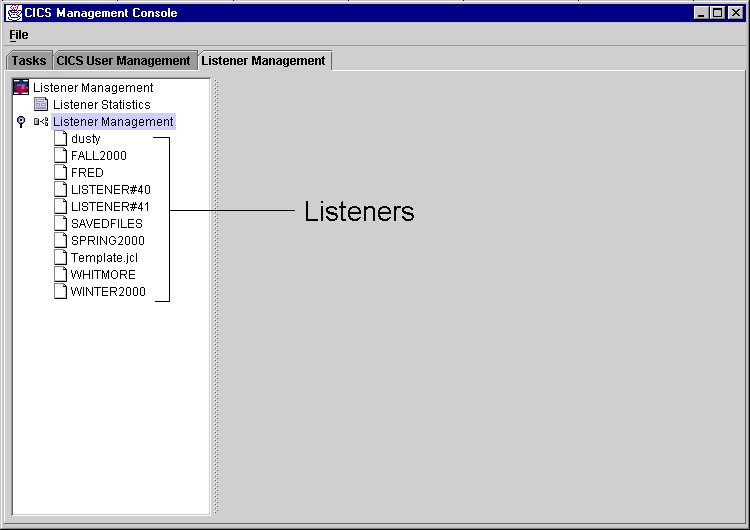This screenshot has width=750, height=530.
Task: Select the highlighted Listener Management node
Action: [113, 121]
